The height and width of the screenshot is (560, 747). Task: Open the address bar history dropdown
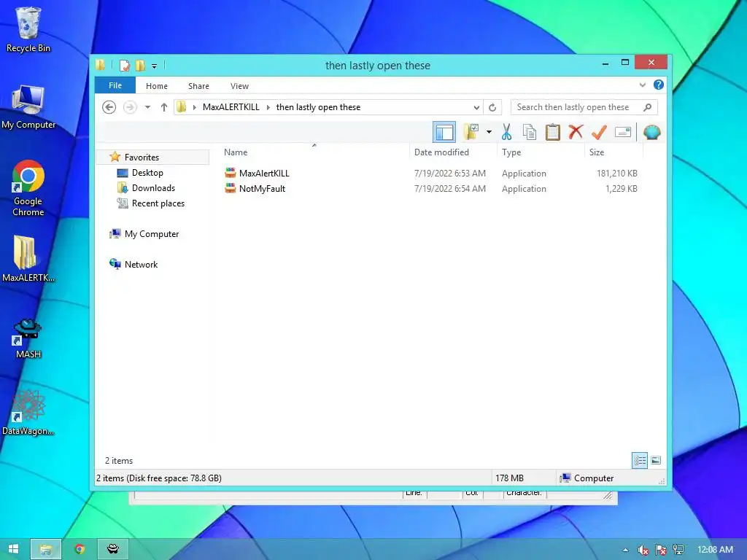pyautogui.click(x=476, y=108)
